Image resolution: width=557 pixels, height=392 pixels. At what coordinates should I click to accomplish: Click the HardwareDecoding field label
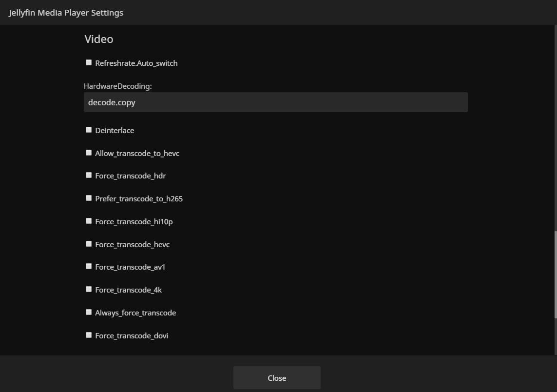point(118,86)
